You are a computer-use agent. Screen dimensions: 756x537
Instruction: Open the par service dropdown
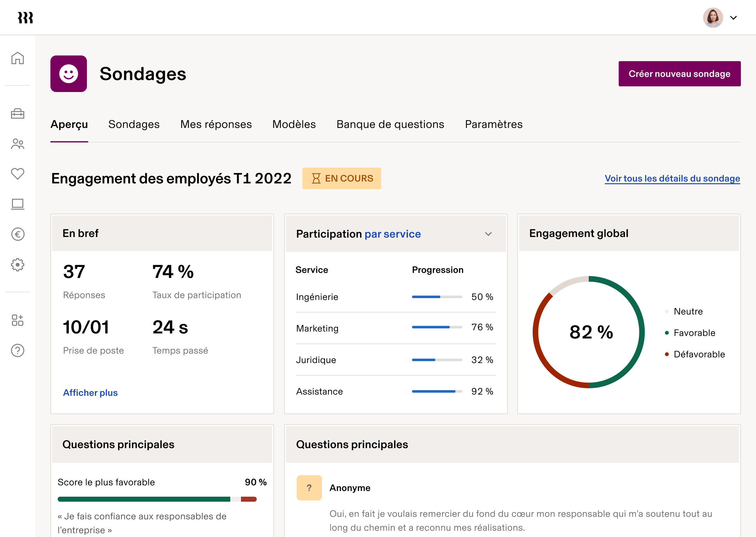[392, 234]
